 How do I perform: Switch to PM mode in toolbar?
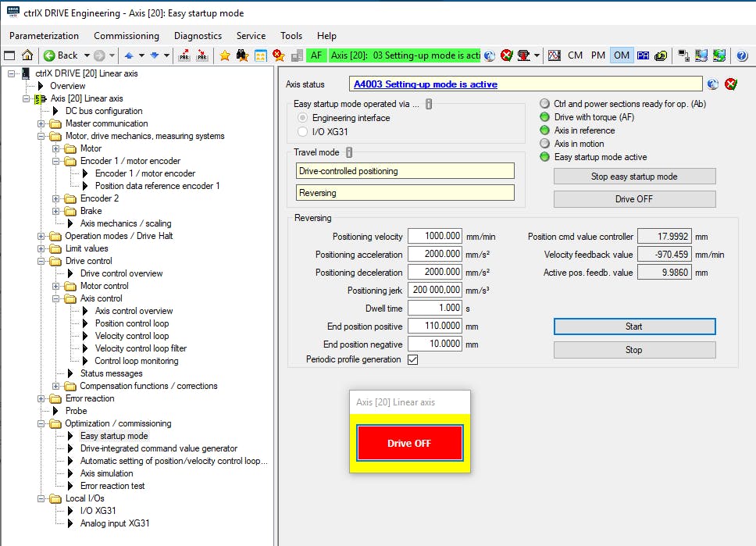[598, 55]
